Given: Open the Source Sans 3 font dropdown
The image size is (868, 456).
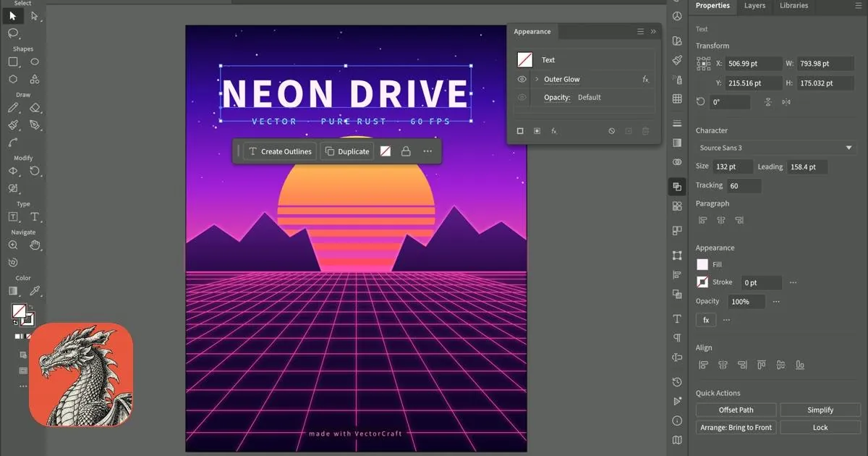Looking at the screenshot, I should point(775,148).
